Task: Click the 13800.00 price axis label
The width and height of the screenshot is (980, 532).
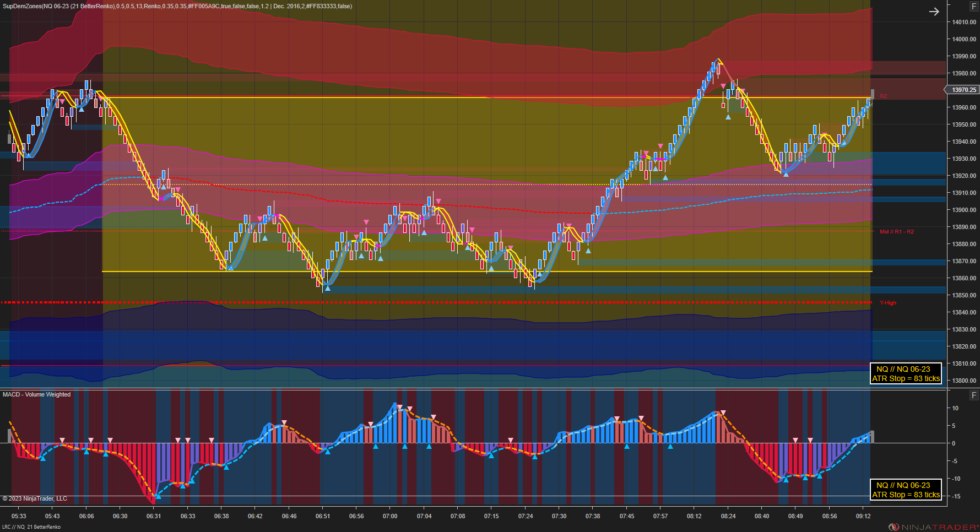Action: pos(964,381)
